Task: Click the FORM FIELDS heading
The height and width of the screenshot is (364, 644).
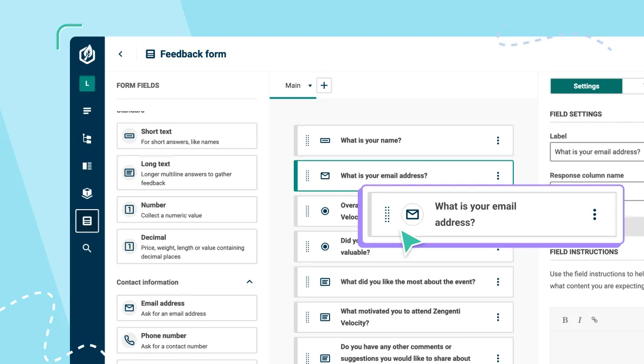Action: [138, 86]
